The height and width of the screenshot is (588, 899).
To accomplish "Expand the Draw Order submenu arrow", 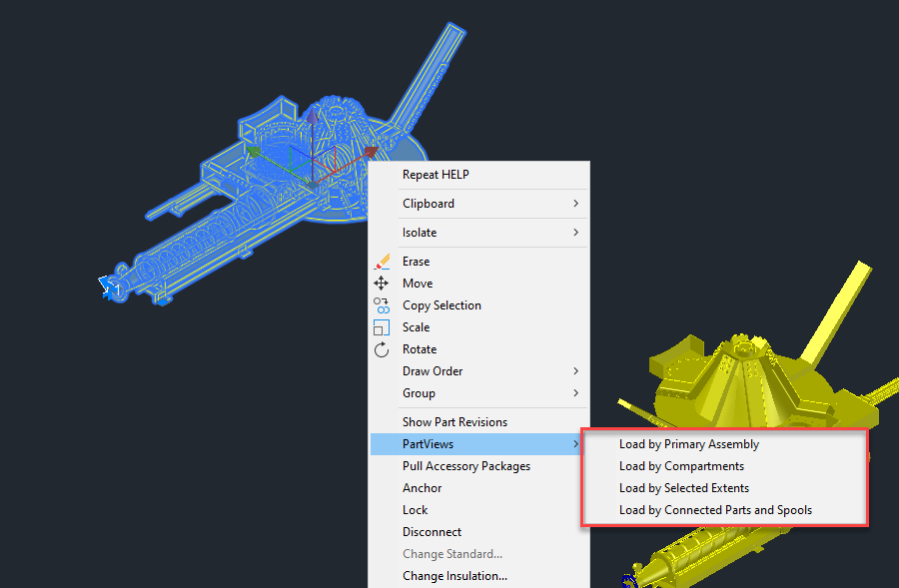I will (575, 371).
